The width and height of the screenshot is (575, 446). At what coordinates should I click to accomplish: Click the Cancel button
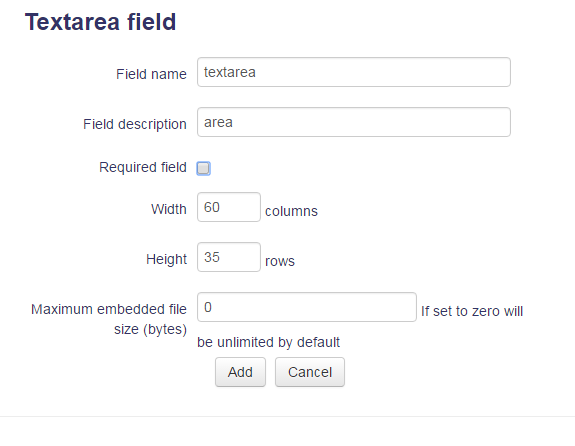(310, 372)
